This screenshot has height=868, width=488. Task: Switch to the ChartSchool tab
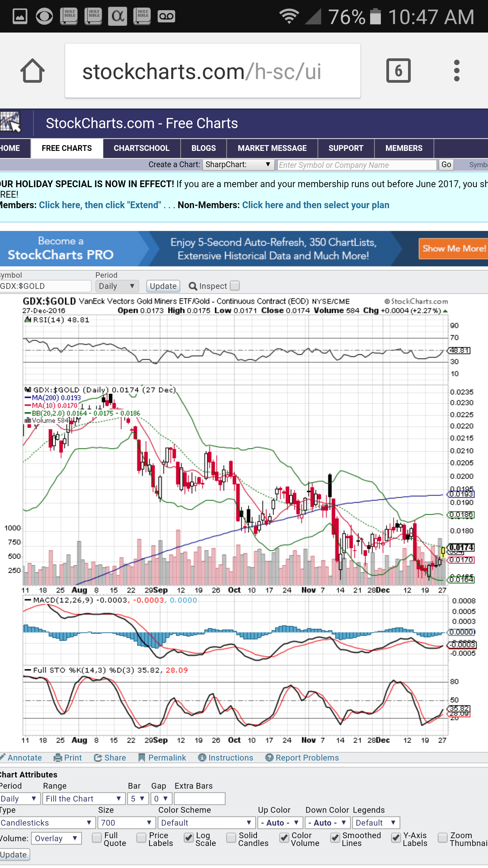click(141, 148)
